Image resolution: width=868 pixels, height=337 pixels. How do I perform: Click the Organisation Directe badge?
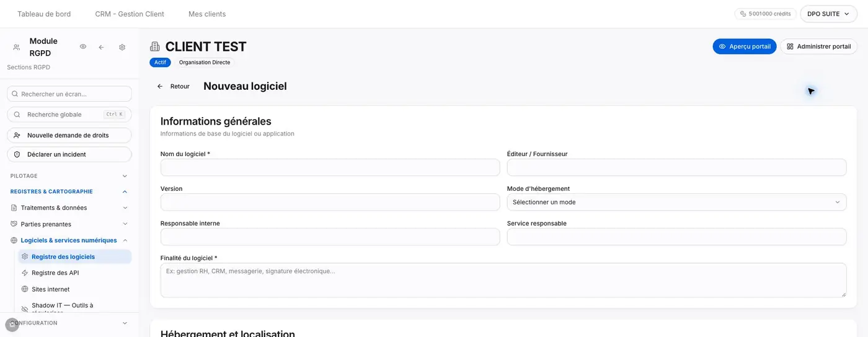pos(205,63)
